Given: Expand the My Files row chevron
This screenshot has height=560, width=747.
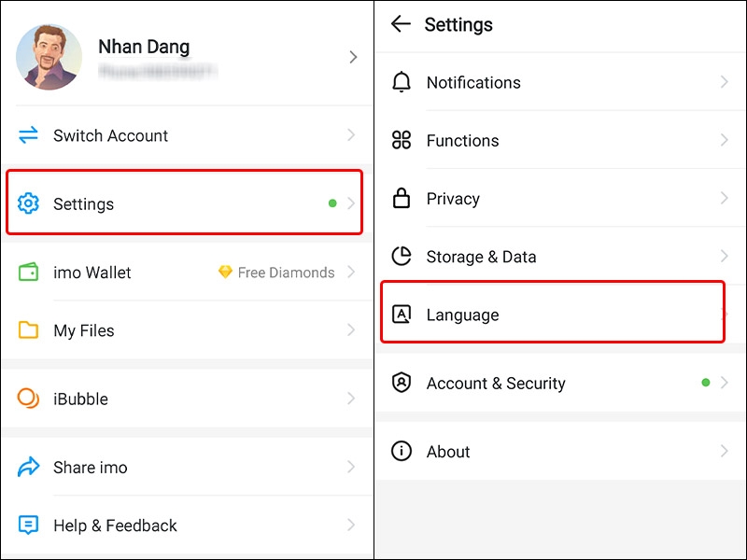Looking at the screenshot, I should (x=351, y=329).
